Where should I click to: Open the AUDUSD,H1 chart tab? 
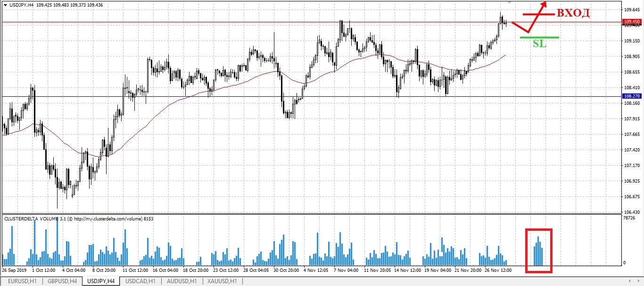pos(181,281)
